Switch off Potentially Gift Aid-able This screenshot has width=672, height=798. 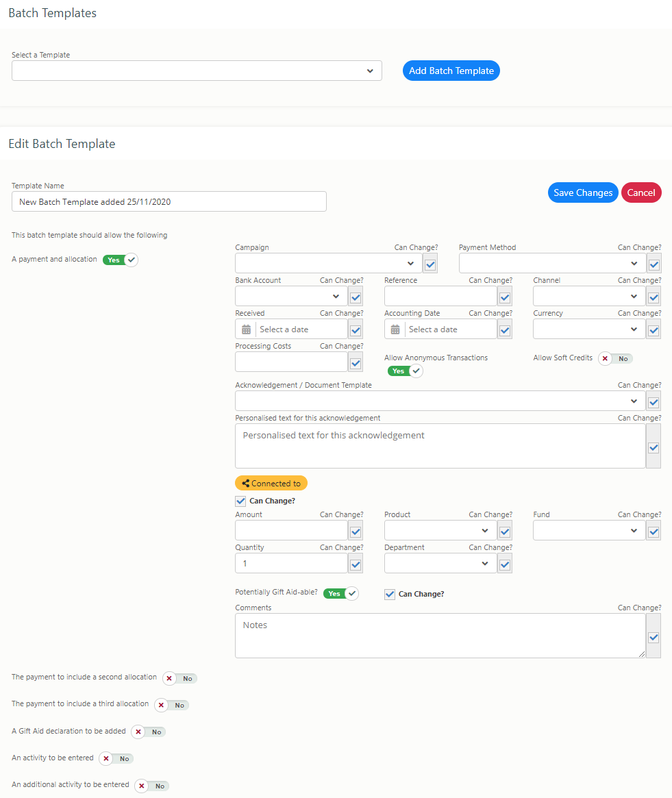[x=340, y=593]
